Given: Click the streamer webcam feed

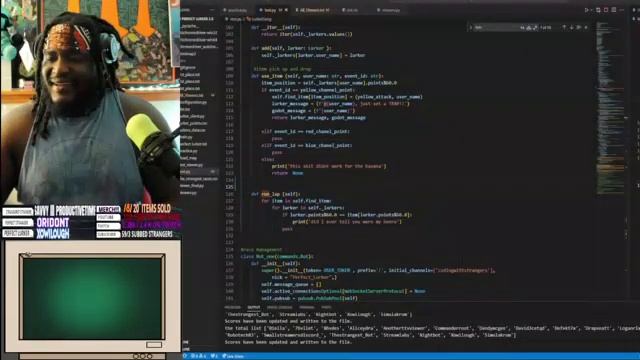Looking at the screenshot, I should coord(90,102).
